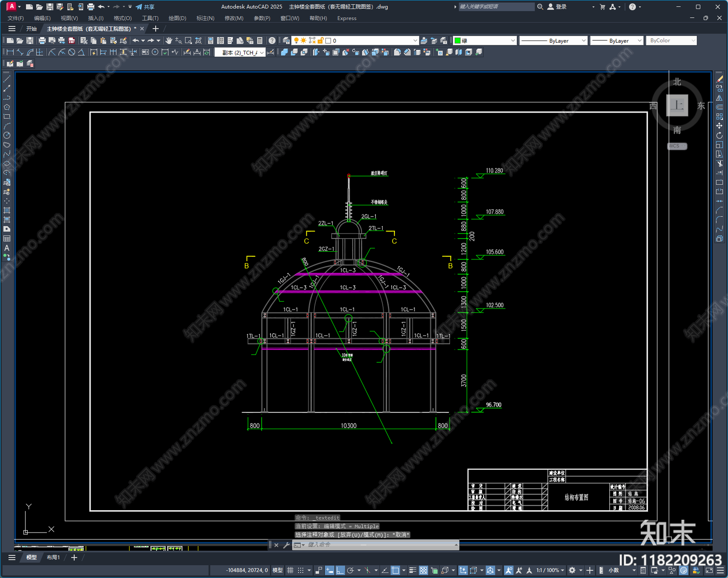This screenshot has width=728, height=578.
Task: Open the first ByLayer linetype dropdown
Action: coord(553,41)
